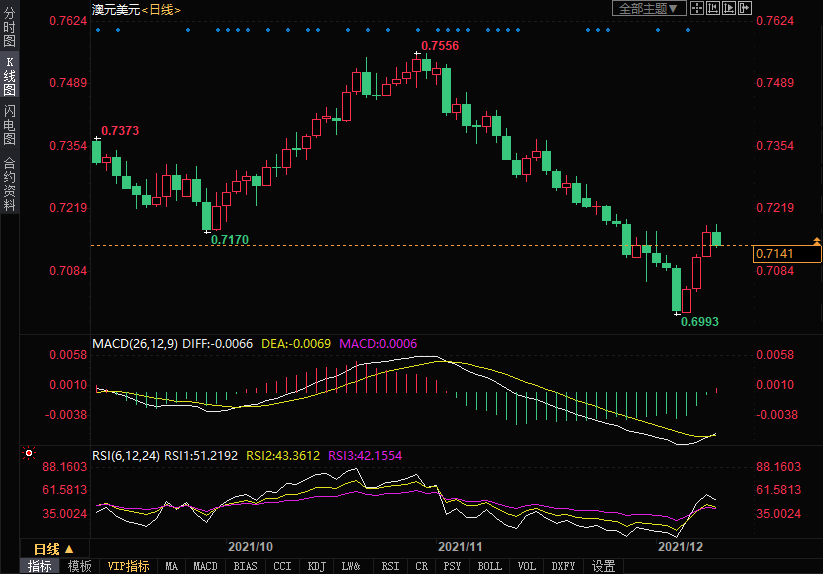Image resolution: width=823 pixels, height=574 pixels.
Task: Open the 合约资料 sidebar tab
Action: pos(9,184)
